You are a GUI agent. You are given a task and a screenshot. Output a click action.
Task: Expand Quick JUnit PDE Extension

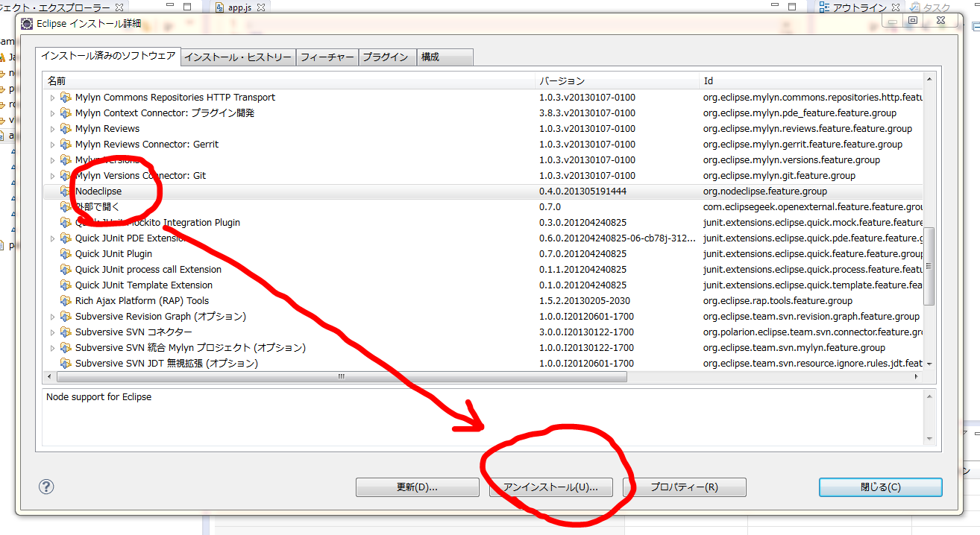[x=52, y=238]
